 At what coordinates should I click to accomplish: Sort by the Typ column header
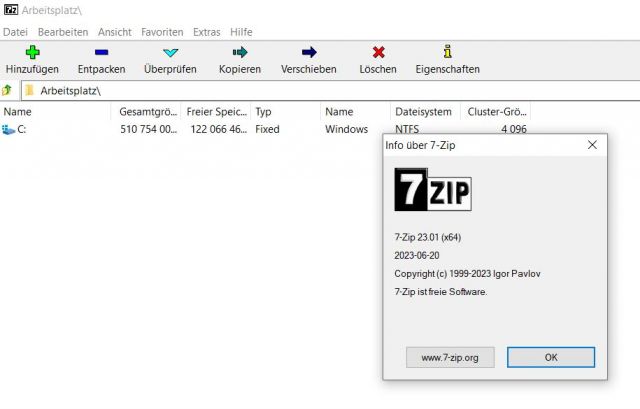(x=286, y=111)
